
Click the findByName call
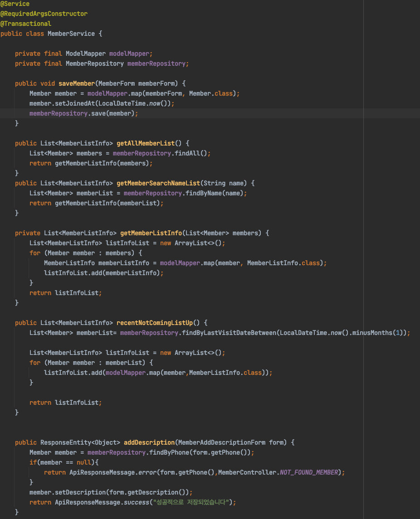[x=204, y=193]
